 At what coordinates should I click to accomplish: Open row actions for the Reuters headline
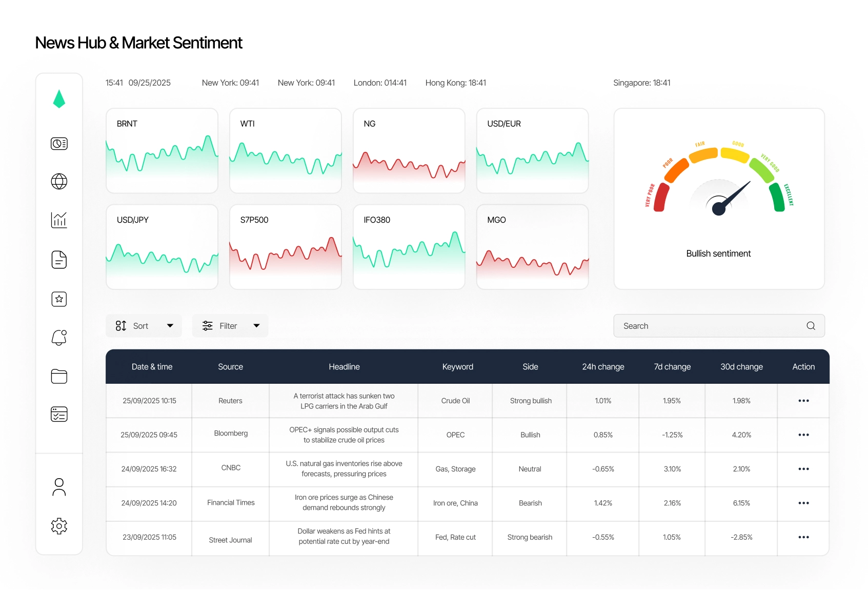(x=803, y=401)
